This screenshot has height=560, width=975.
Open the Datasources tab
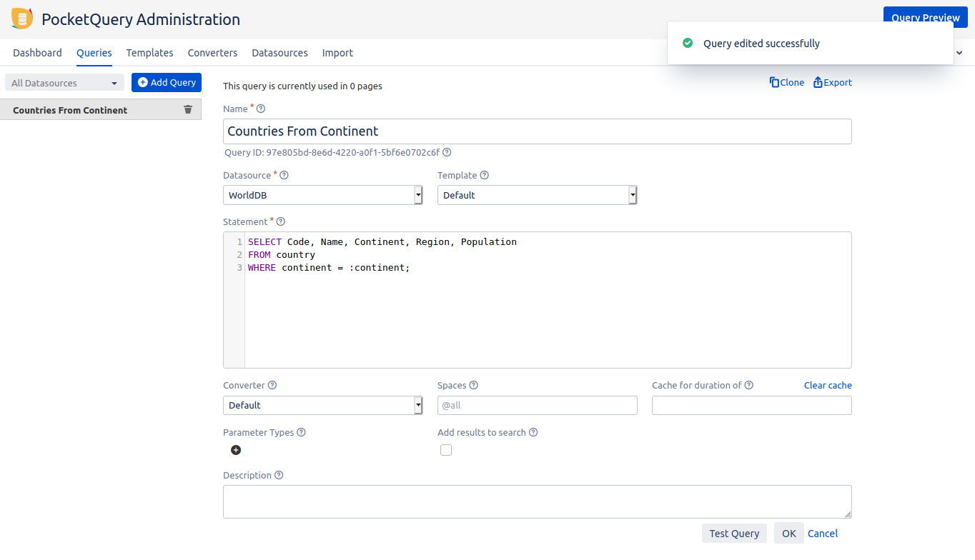pos(279,53)
